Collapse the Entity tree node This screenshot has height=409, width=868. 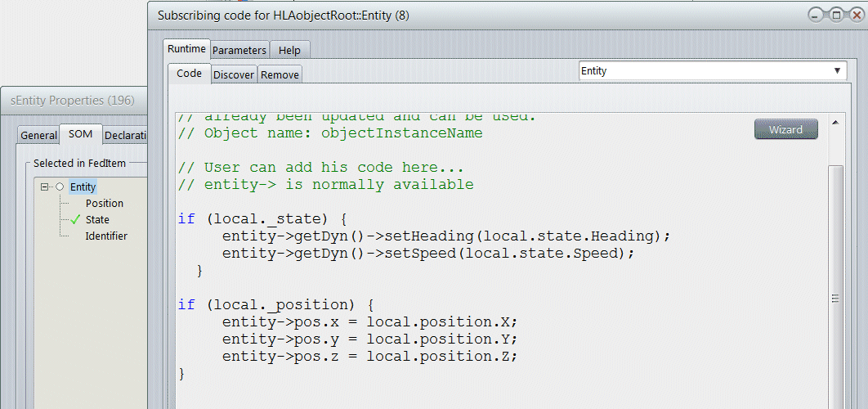pos(45,187)
